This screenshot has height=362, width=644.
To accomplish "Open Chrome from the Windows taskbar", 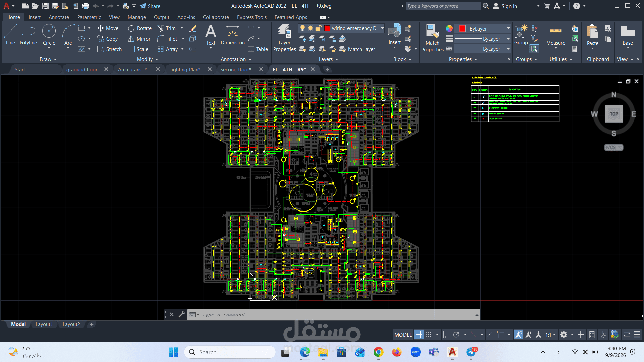I will 378,352.
